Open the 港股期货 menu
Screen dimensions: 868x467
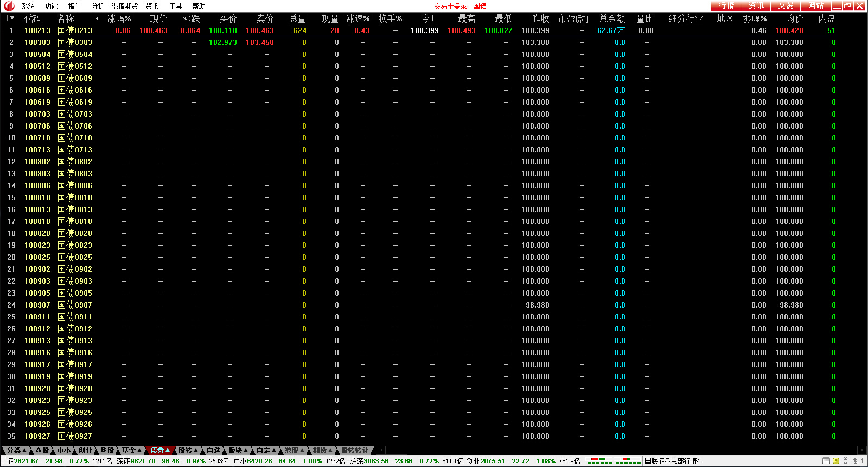pos(125,6)
